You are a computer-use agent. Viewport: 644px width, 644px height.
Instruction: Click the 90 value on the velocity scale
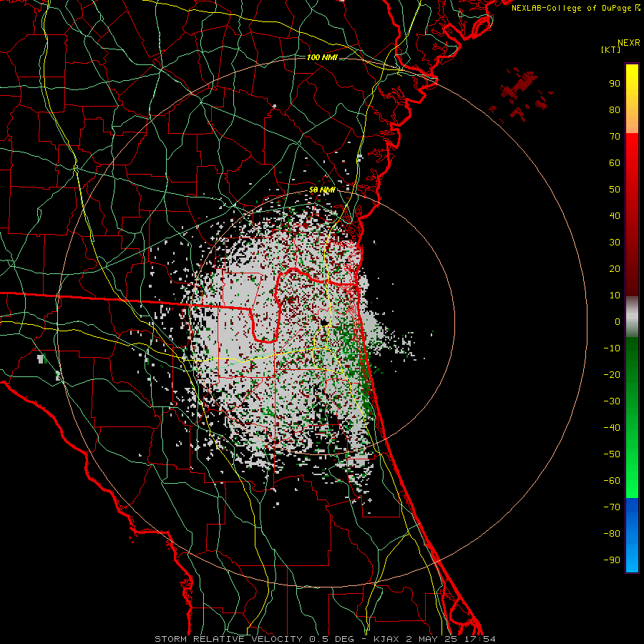coord(615,84)
